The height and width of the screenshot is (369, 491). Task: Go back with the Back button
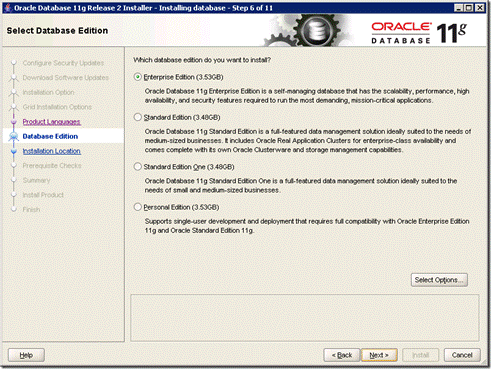click(342, 355)
